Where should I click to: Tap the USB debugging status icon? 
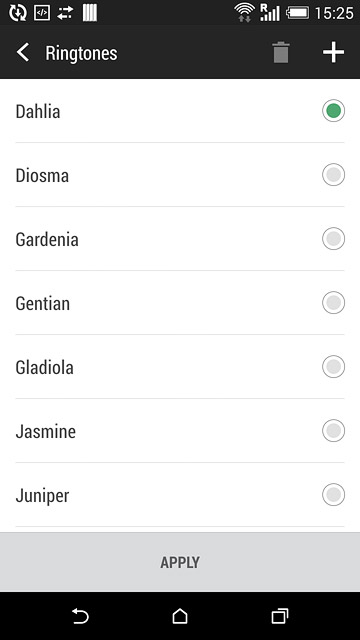pyautogui.click(x=42, y=13)
